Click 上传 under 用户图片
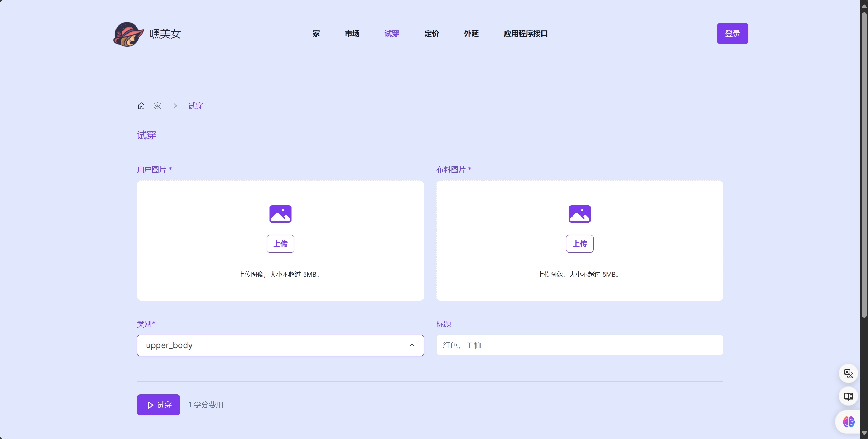Image resolution: width=868 pixels, height=439 pixels. click(280, 244)
